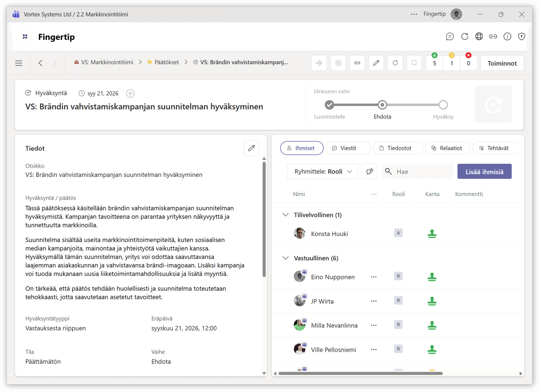540x392 pixels.
Task: Click the chat feedback icon in header
Action: point(450,37)
